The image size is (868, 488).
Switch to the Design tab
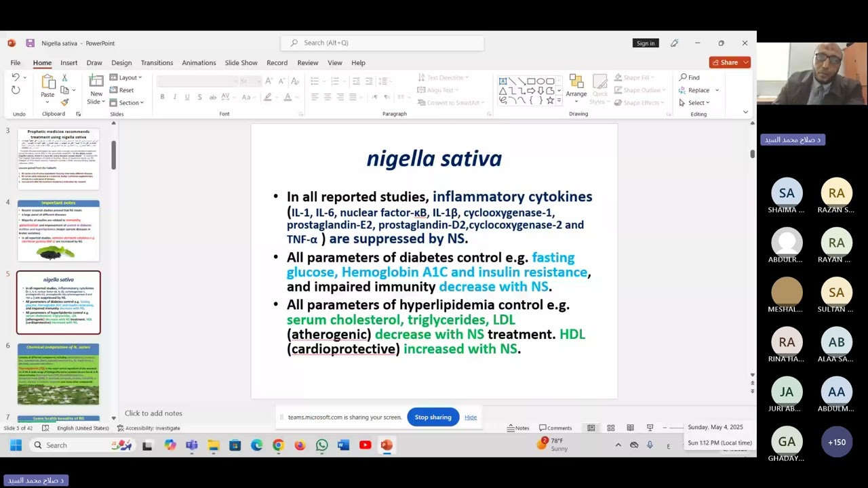121,62
